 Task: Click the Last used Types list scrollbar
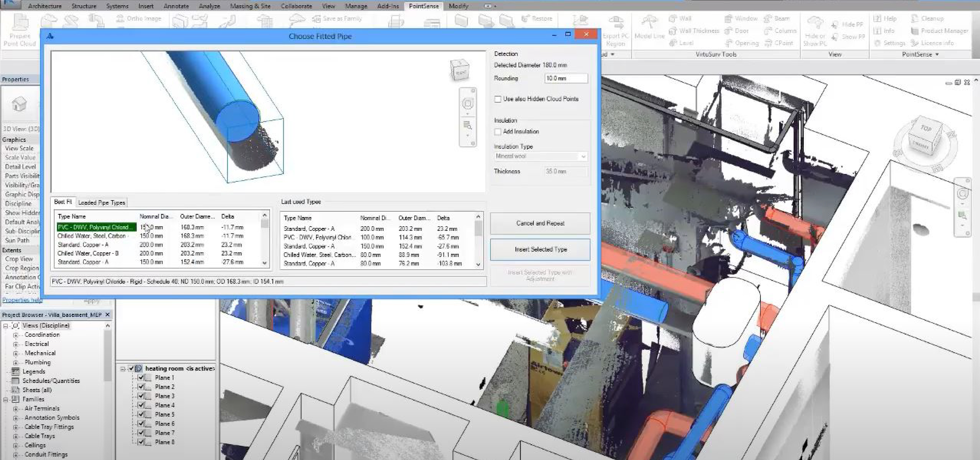(479, 241)
